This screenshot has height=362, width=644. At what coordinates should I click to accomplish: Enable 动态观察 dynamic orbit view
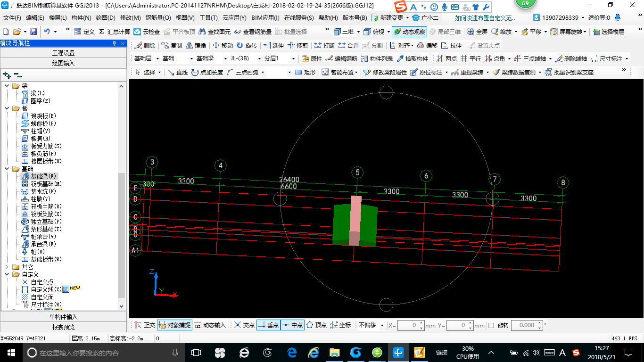tap(409, 32)
